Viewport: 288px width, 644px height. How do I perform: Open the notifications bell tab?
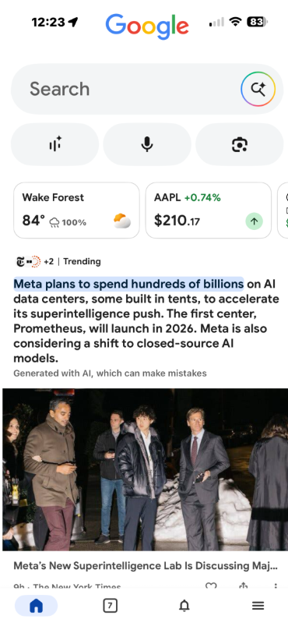184,605
